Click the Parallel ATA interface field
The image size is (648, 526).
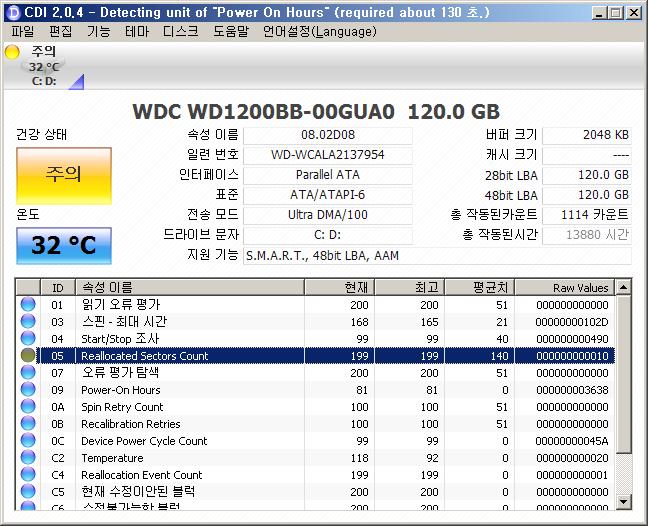point(328,175)
